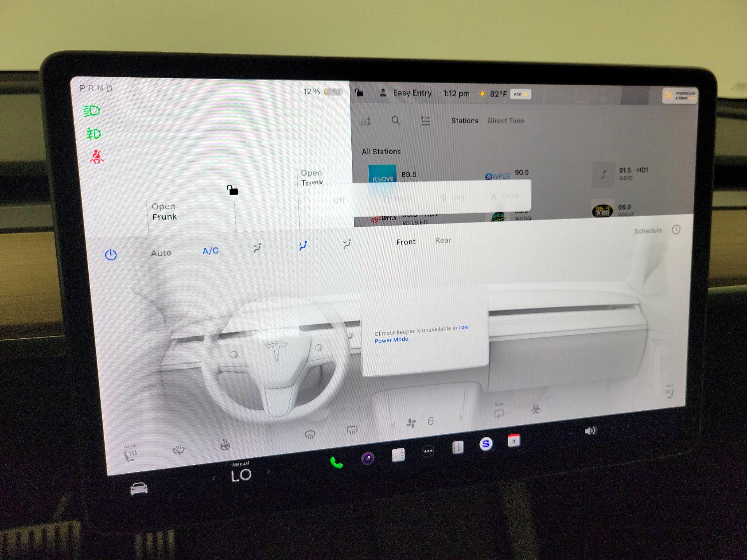This screenshot has width=747, height=560.
Task: Tap the green phone app icon
Action: 336,462
